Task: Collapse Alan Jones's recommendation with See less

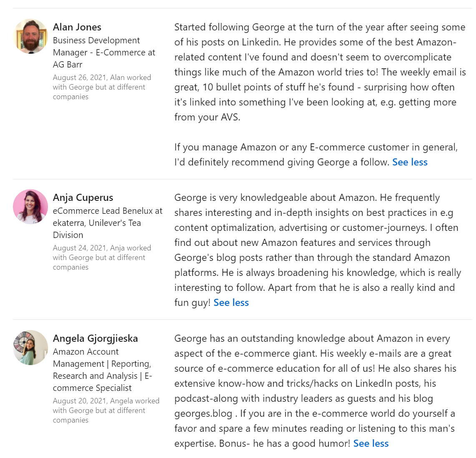Action: (410, 162)
